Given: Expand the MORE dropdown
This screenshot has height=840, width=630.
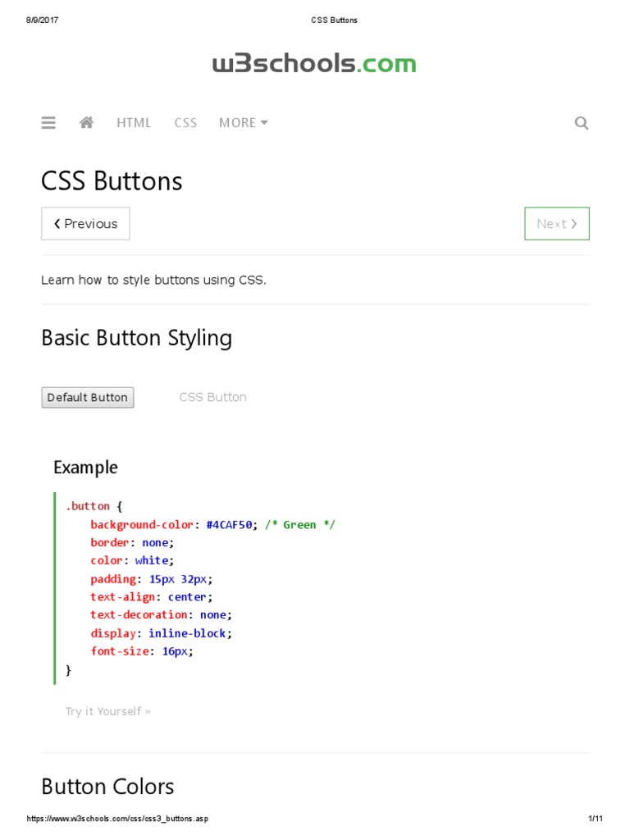Looking at the screenshot, I should [243, 123].
